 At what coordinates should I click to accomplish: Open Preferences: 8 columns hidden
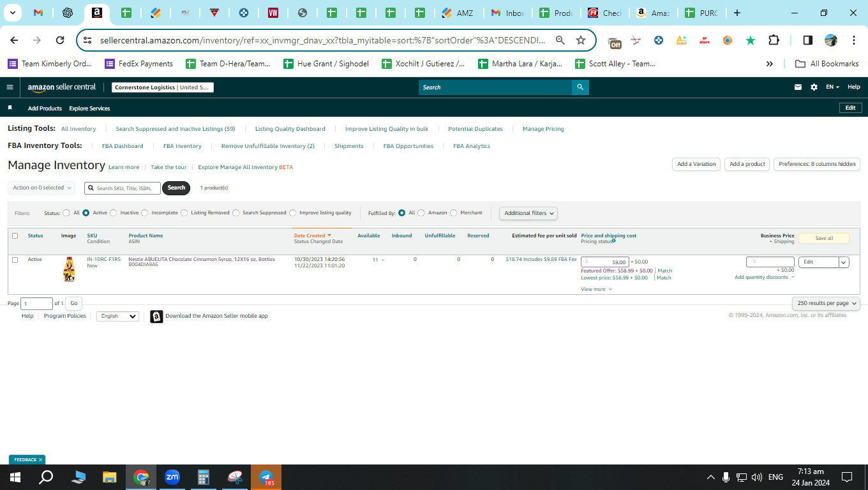click(x=817, y=164)
